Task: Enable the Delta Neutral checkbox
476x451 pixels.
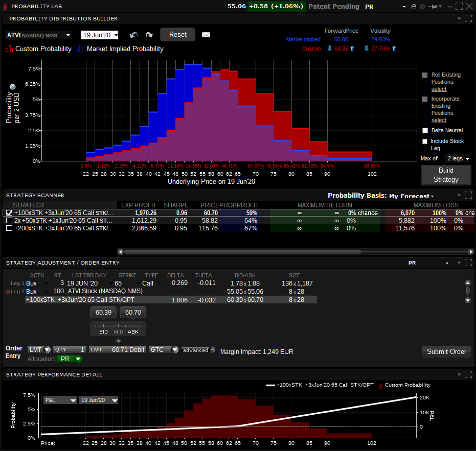Action: coord(425,130)
